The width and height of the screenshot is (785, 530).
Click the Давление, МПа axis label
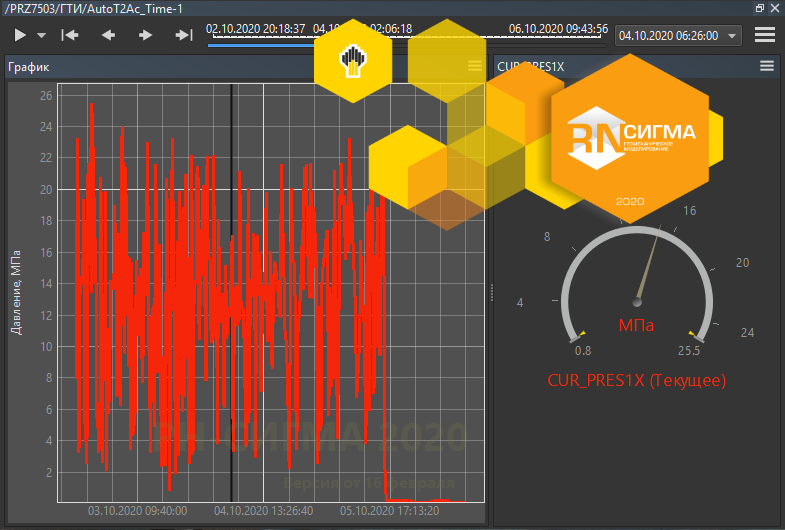pyautogui.click(x=16, y=292)
